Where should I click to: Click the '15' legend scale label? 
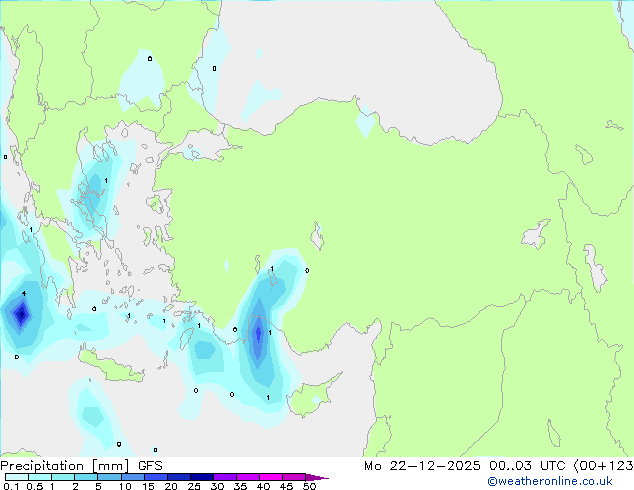coord(148,486)
